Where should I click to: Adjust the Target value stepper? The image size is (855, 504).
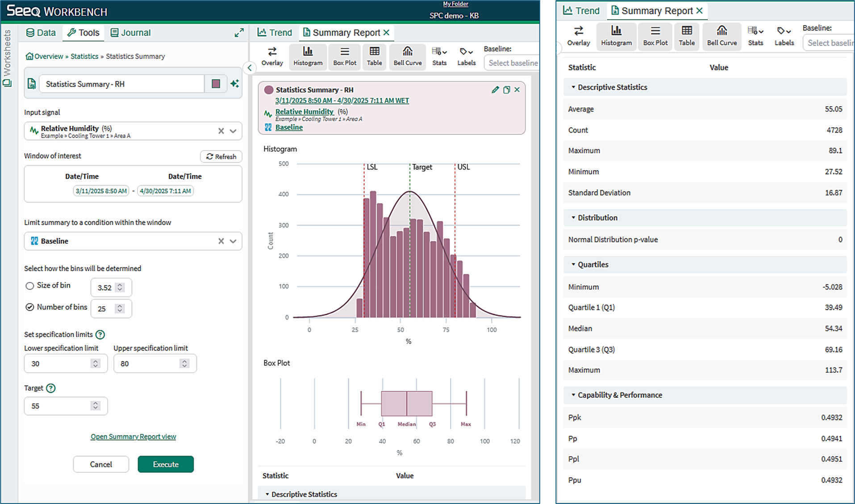coord(95,406)
